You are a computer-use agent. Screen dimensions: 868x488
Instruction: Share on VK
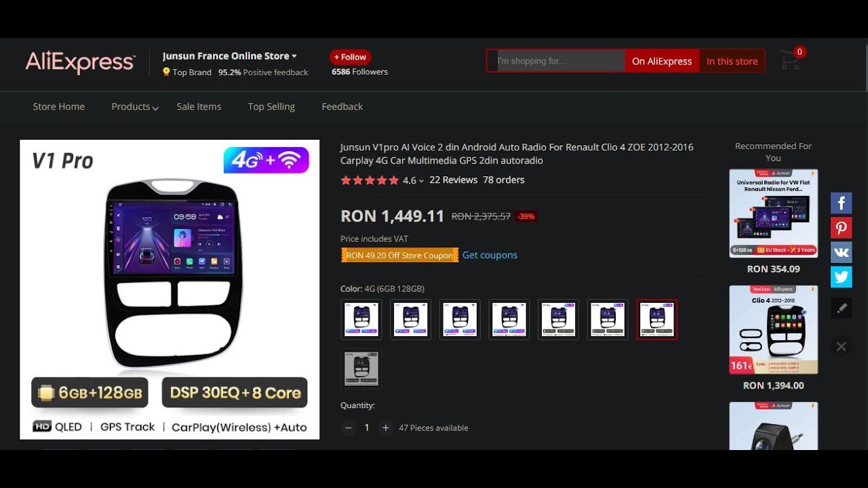[x=842, y=252]
